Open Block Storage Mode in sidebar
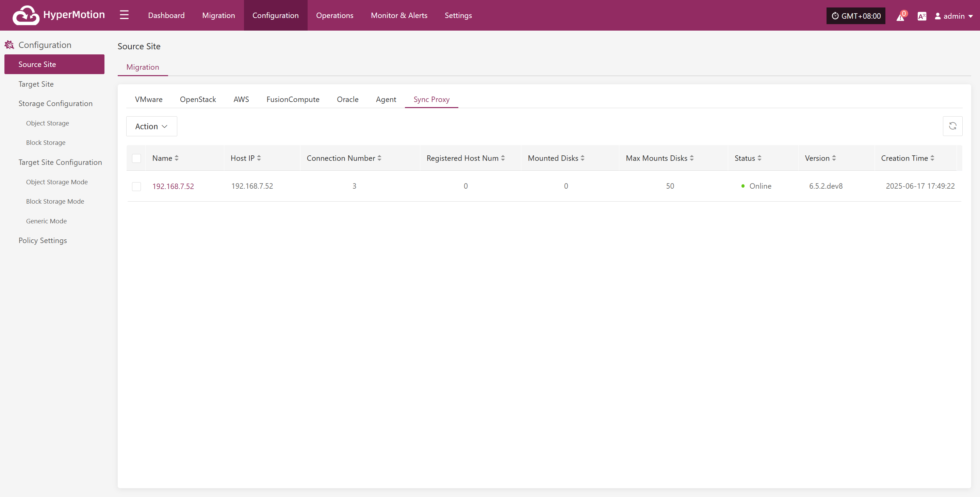Screen dimensions: 980x497 coord(54,201)
